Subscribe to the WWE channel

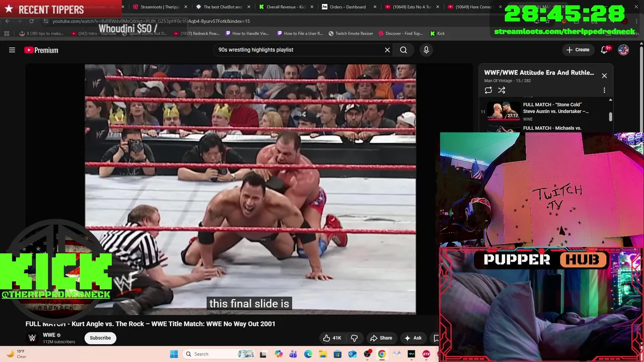tap(100, 338)
